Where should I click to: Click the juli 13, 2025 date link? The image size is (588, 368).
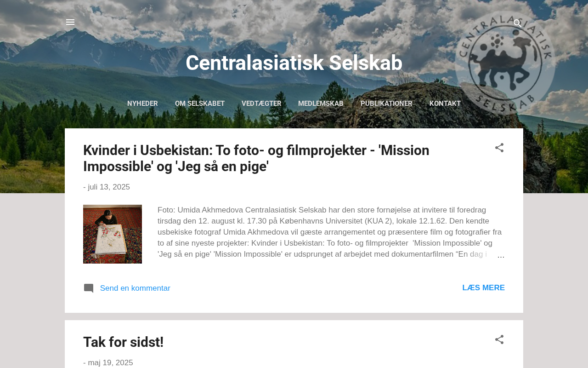[x=109, y=187]
